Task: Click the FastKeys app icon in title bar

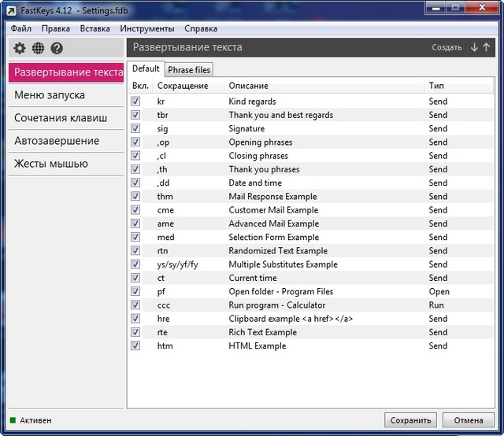Action: point(10,9)
